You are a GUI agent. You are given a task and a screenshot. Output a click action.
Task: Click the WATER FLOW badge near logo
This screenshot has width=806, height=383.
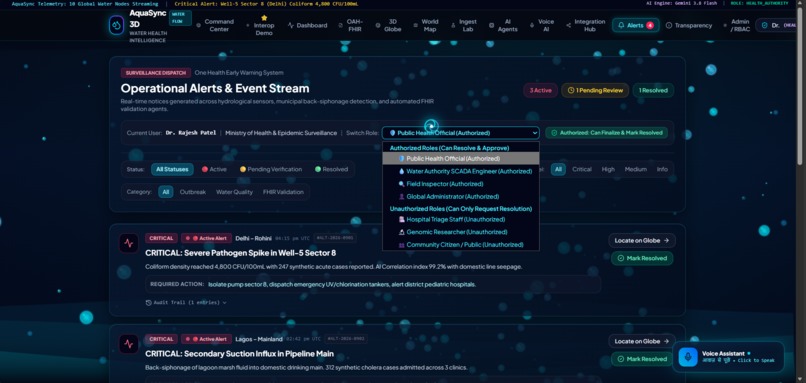click(x=180, y=18)
